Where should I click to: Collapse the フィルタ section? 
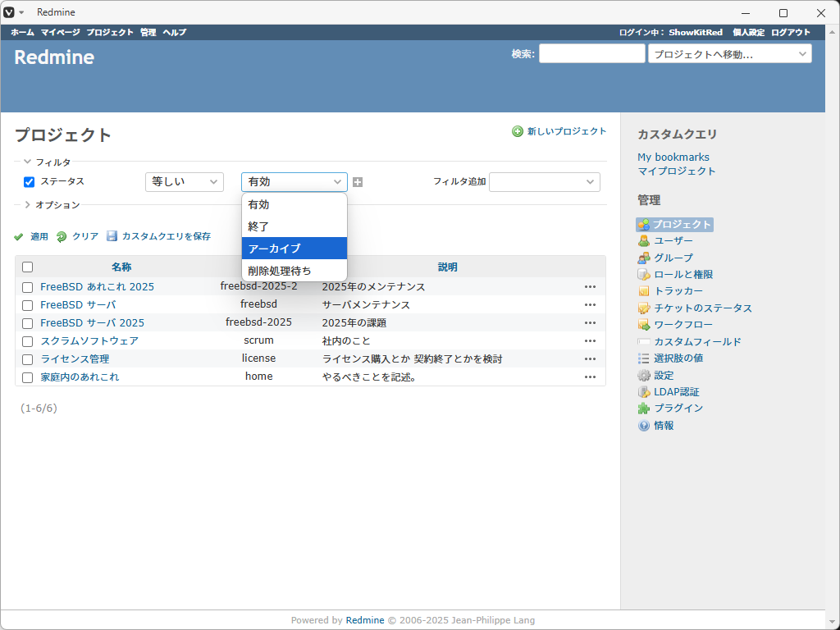[47, 162]
